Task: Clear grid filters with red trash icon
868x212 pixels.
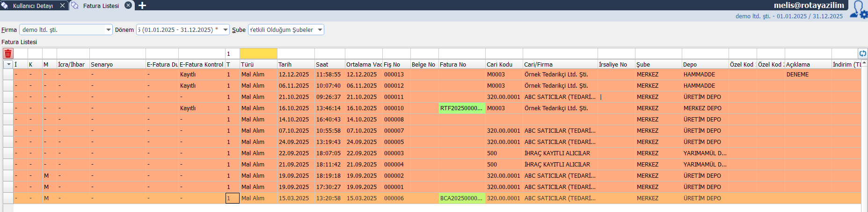Action: (8, 53)
